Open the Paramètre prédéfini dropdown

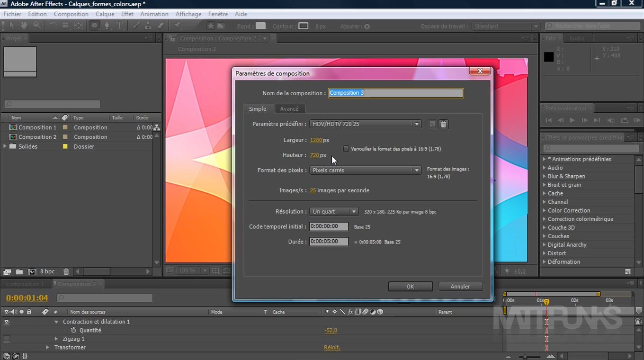click(365, 124)
